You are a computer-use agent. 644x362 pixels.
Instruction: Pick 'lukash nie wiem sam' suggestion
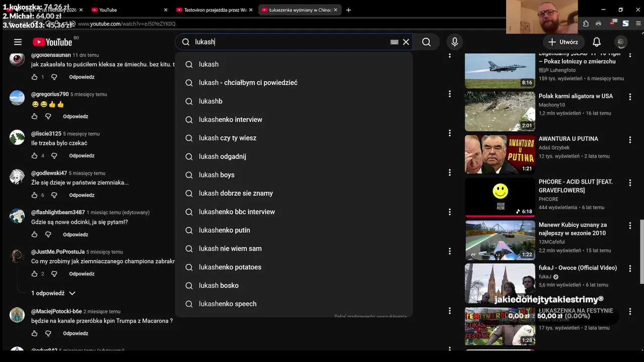(x=294, y=248)
